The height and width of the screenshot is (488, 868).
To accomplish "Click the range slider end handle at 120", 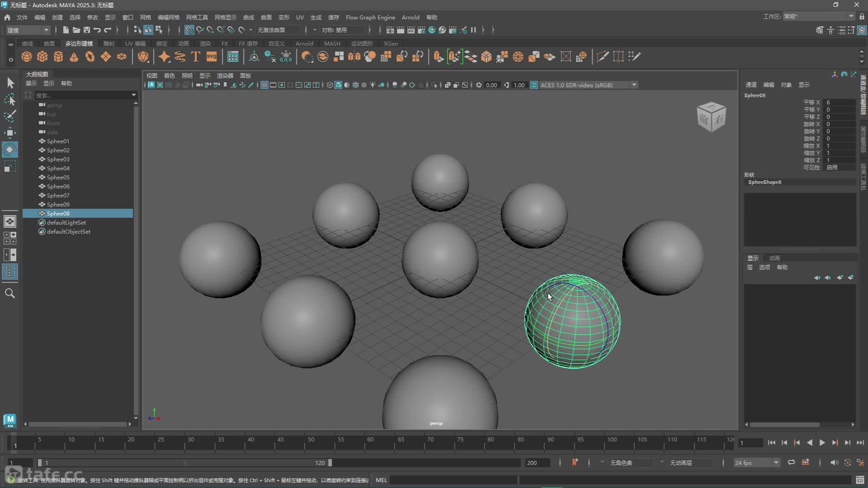I will 330,463.
